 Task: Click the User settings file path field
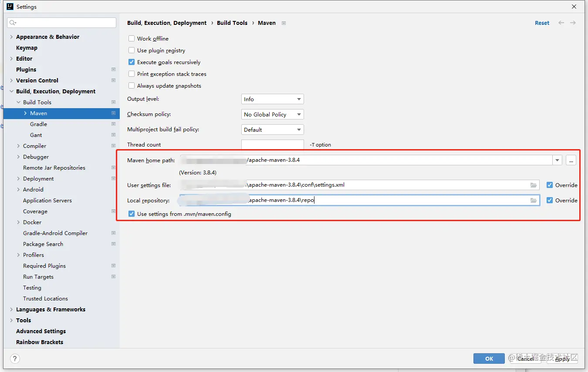(x=360, y=185)
